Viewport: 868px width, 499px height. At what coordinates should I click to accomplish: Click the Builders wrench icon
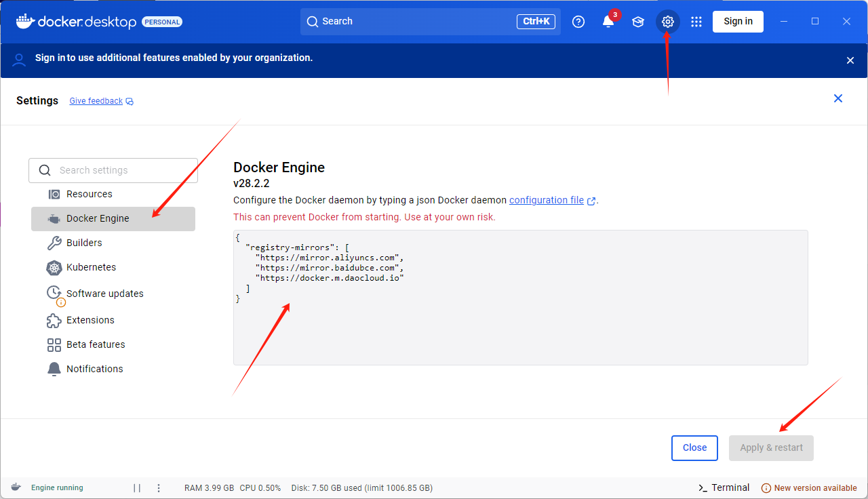point(54,243)
